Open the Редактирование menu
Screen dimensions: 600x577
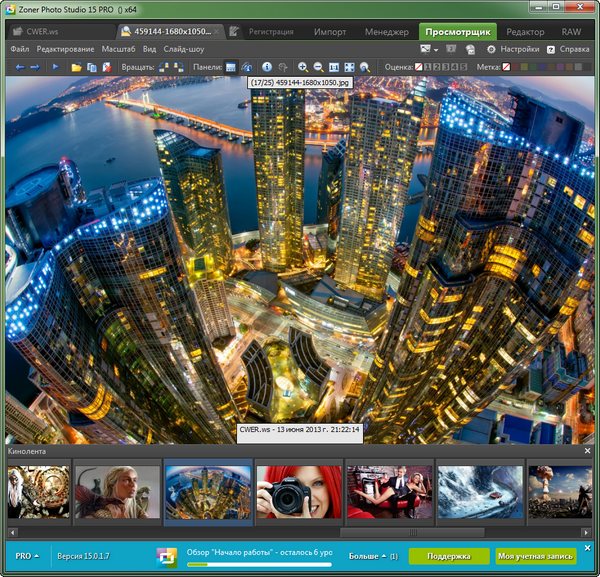pos(65,49)
